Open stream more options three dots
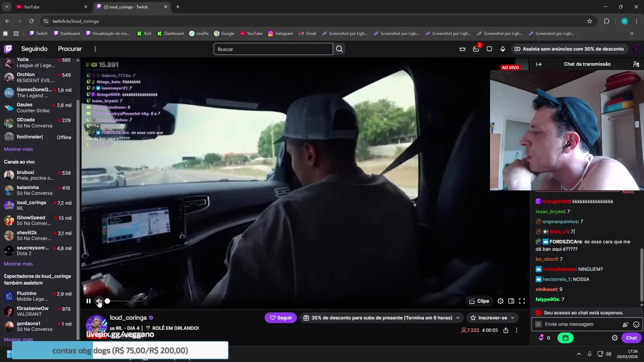The height and width of the screenshot is (362, 644). pyautogui.click(x=516, y=330)
